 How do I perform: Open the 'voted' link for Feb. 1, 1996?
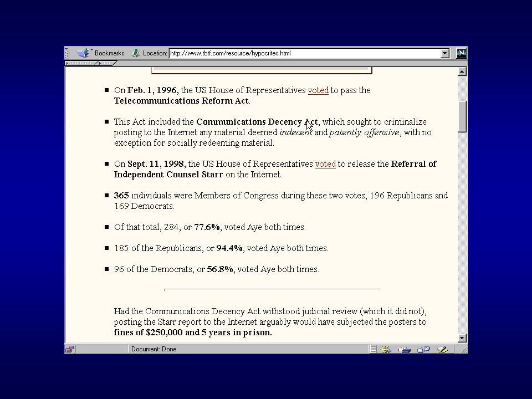point(318,90)
